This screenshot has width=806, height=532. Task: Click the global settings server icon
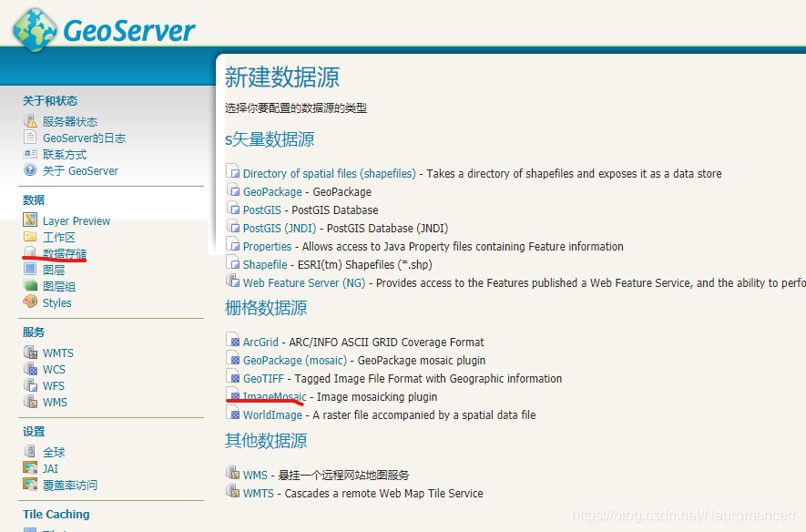[30, 451]
